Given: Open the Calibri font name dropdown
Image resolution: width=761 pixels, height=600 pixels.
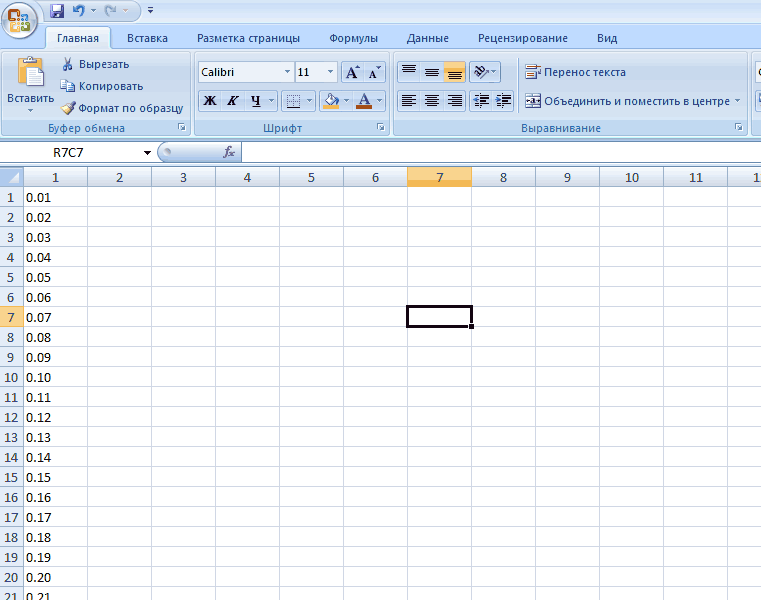Looking at the screenshot, I should [287, 72].
